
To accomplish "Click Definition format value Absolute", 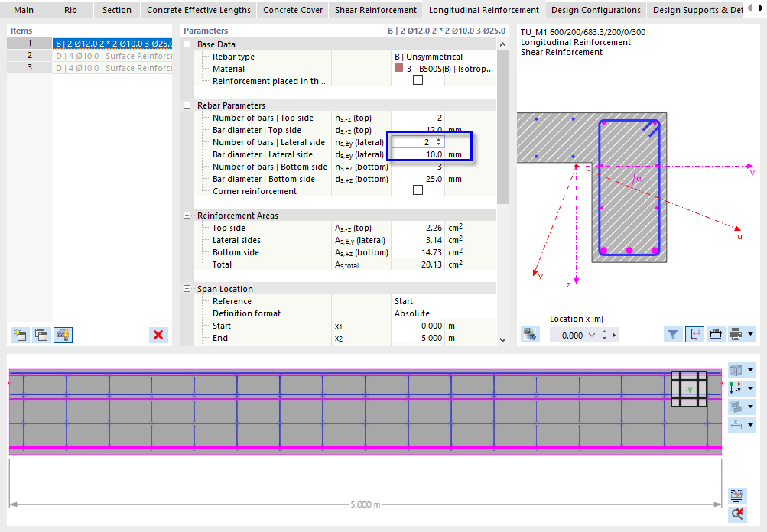I will click(412, 313).
